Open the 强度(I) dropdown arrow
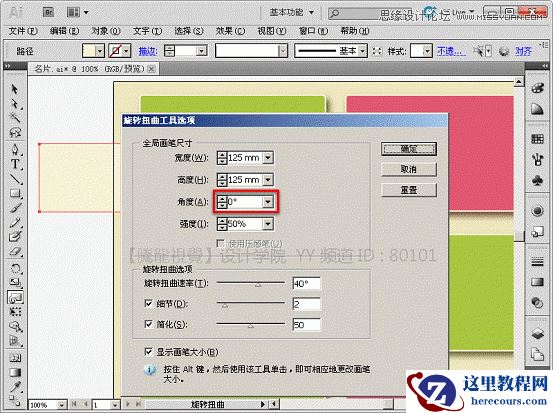The image size is (553, 413). tap(268, 224)
